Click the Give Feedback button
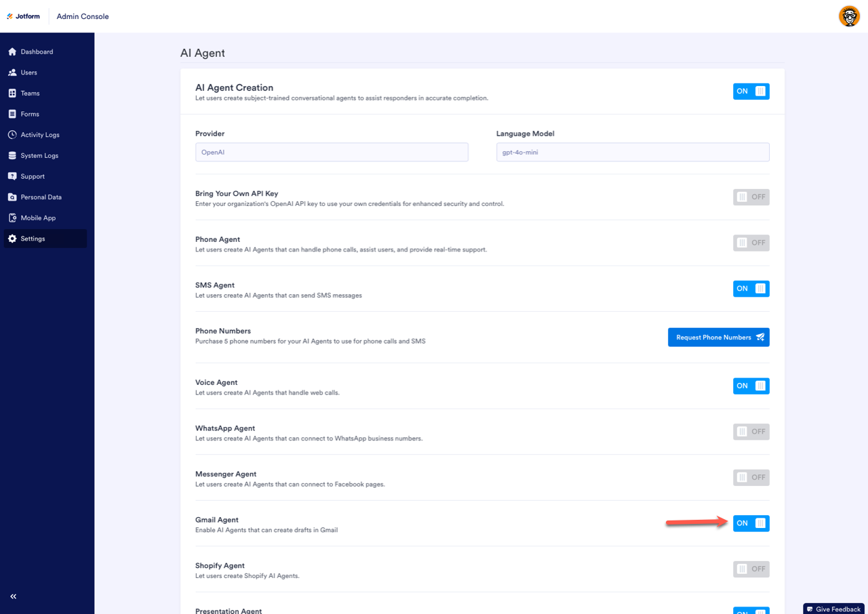This screenshot has width=868, height=614. (833, 609)
